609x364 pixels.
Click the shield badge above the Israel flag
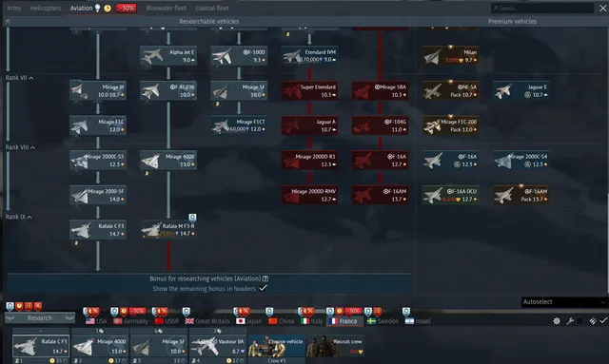pos(406,311)
